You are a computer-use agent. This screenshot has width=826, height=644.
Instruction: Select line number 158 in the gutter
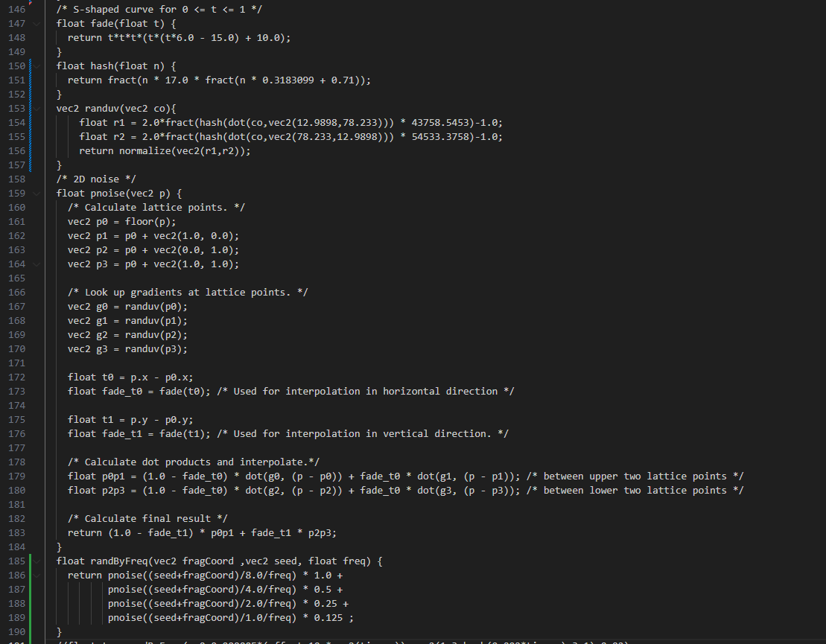pyautogui.click(x=16, y=179)
